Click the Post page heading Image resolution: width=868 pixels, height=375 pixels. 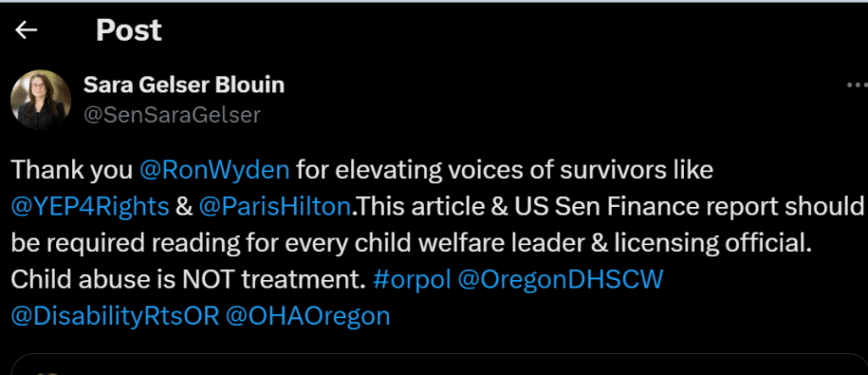point(129,31)
